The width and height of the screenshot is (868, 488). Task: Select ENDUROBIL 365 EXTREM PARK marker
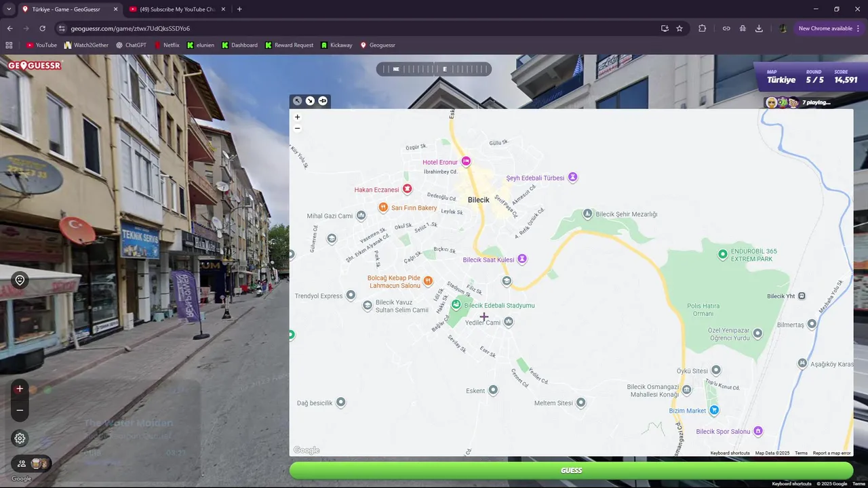pos(723,255)
